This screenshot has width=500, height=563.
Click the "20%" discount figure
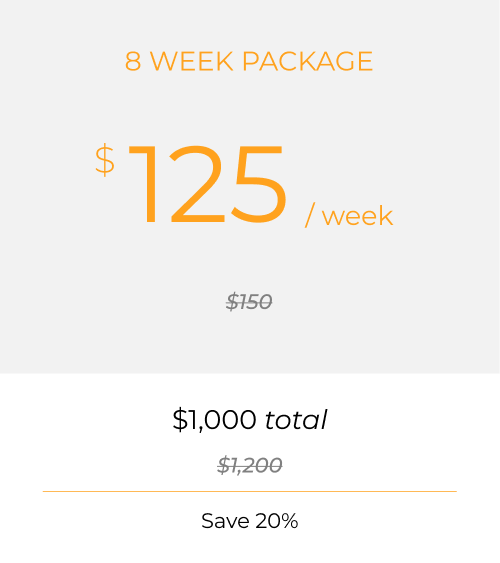click(x=277, y=521)
